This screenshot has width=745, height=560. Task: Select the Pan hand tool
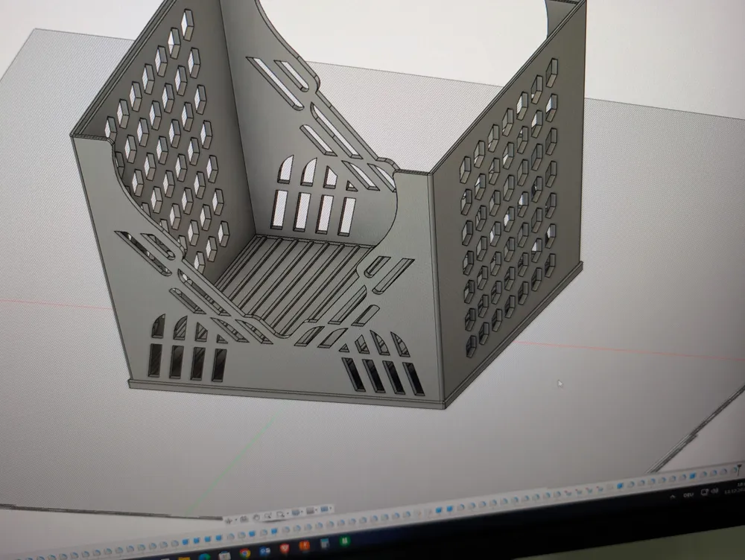coord(256,518)
